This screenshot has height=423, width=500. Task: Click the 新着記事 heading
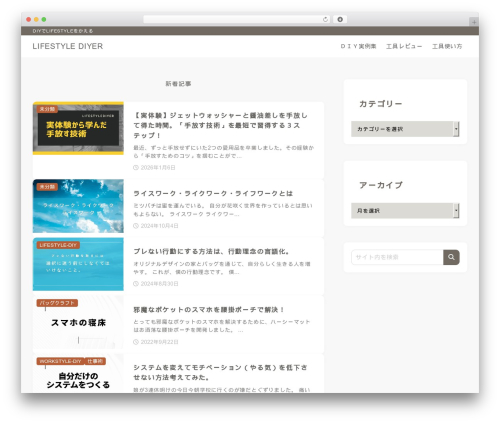pyautogui.click(x=178, y=84)
